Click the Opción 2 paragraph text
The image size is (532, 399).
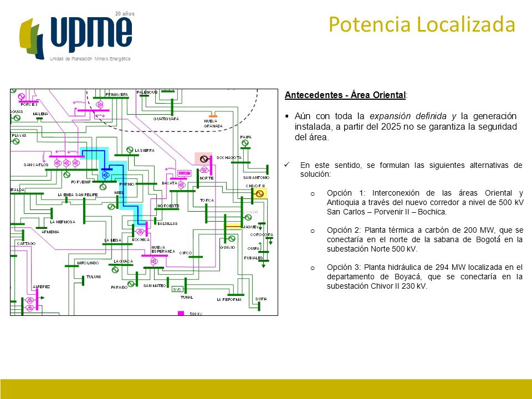coord(425,239)
